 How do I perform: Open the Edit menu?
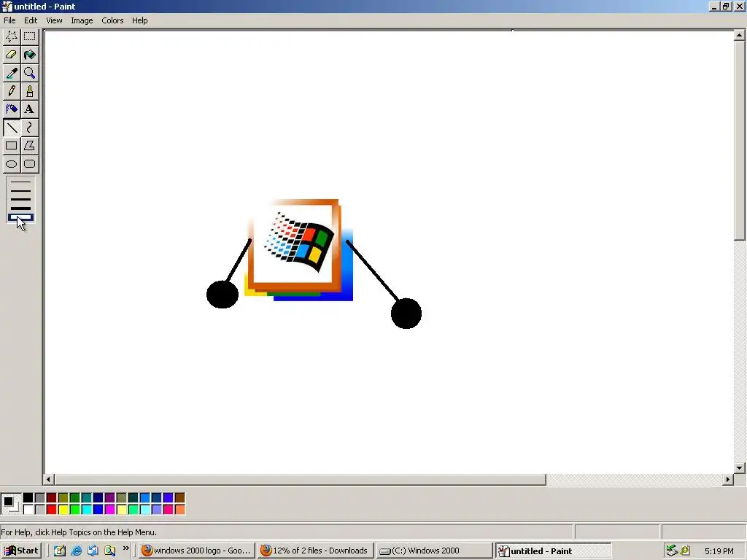(31, 20)
